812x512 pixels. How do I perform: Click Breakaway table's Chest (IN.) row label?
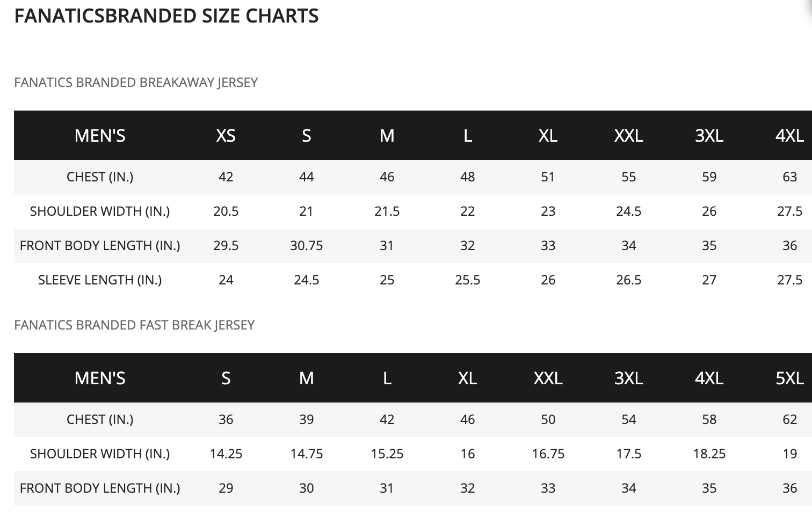[x=100, y=177]
